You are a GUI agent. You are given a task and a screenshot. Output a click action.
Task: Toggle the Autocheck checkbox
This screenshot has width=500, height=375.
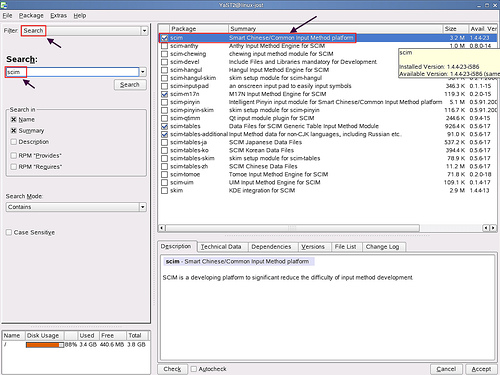coord(194,369)
